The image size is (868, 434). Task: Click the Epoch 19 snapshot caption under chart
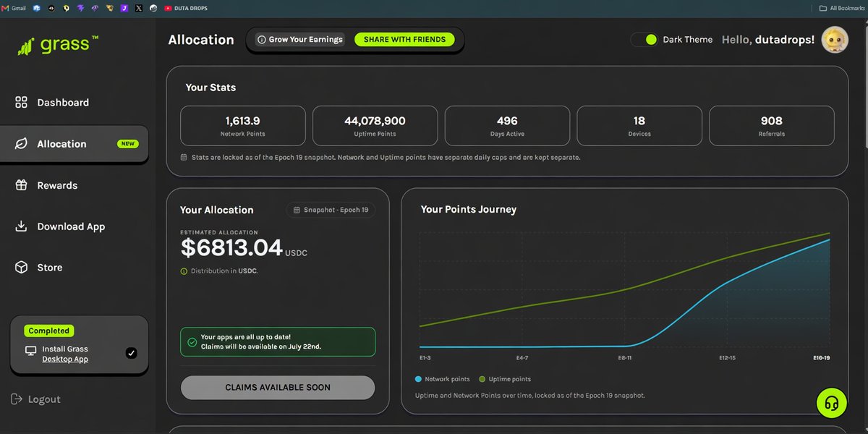coord(529,396)
